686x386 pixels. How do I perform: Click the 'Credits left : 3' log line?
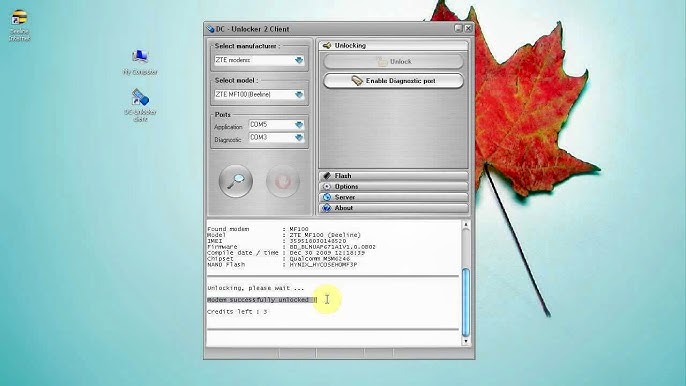[237, 312]
